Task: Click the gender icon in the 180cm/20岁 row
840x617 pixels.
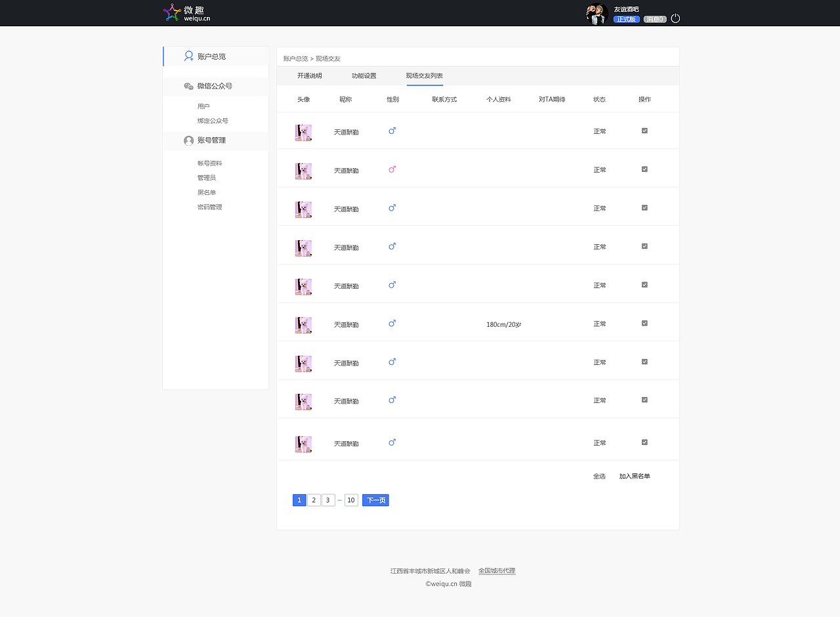Action: (x=392, y=324)
